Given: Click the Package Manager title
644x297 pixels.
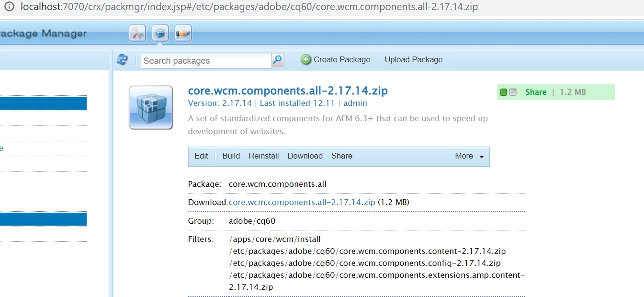Looking at the screenshot, I should point(43,34).
